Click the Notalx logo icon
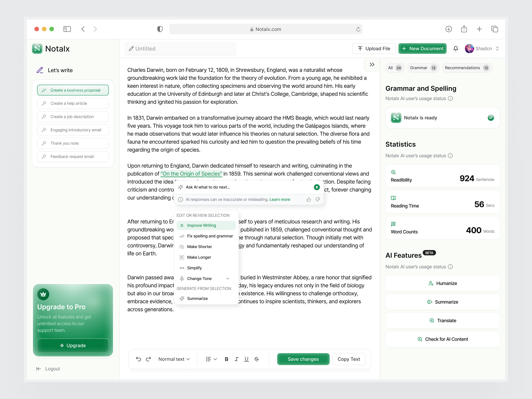This screenshot has width=532, height=399. pyautogui.click(x=37, y=49)
